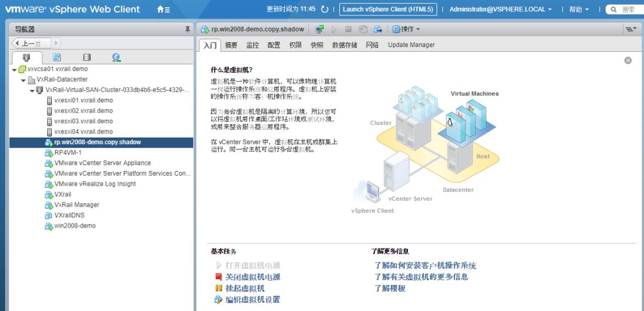
Task: Switch to the 入门 tab
Action: click(x=210, y=45)
